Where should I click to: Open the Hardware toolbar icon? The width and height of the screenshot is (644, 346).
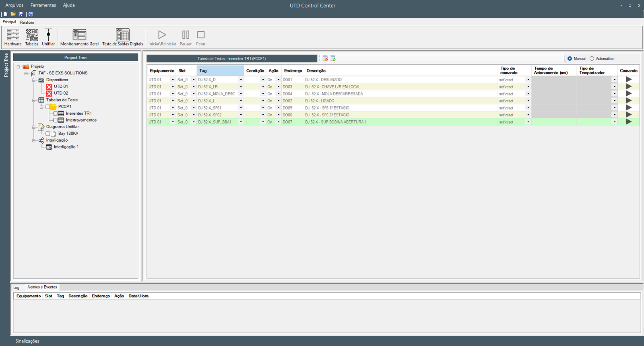click(x=13, y=37)
